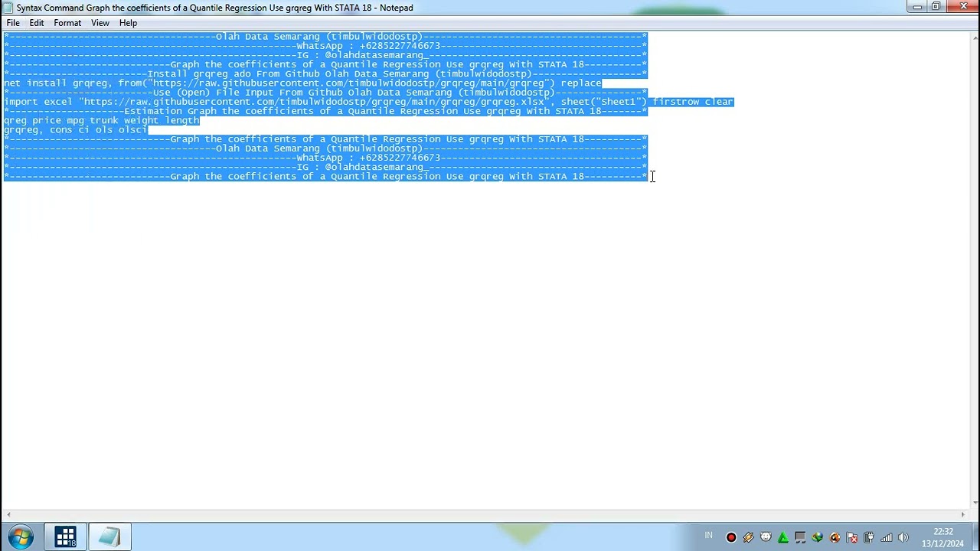The image size is (980, 551).
Task: Minimize the Notepad window
Action: [917, 7]
